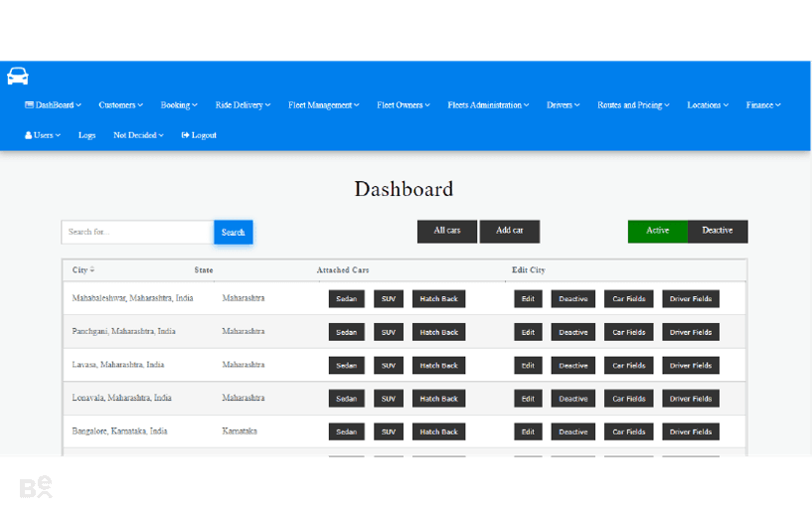This screenshot has height=517, width=812.
Task: Click SUV for Mahabaleshwar row
Action: click(x=389, y=299)
